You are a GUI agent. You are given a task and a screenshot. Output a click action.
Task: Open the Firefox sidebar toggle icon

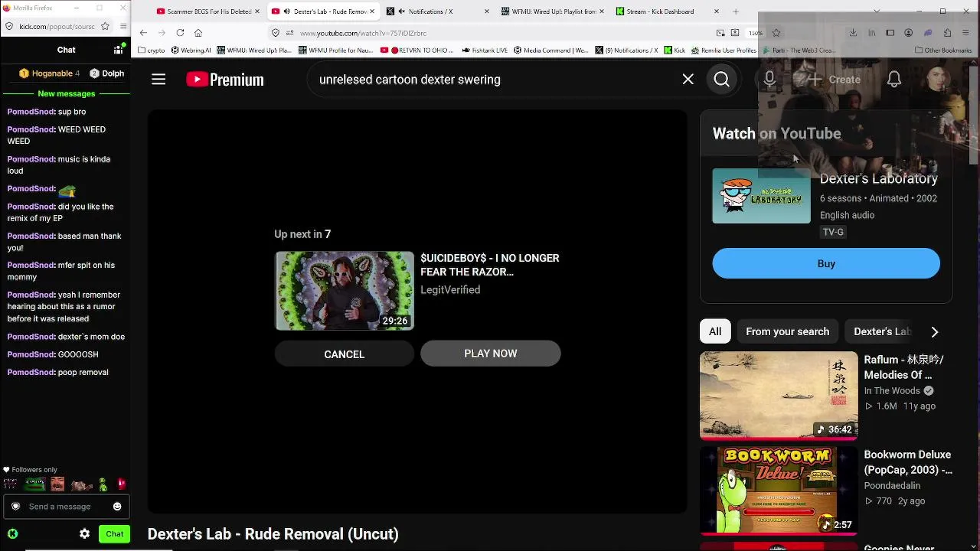(890, 33)
